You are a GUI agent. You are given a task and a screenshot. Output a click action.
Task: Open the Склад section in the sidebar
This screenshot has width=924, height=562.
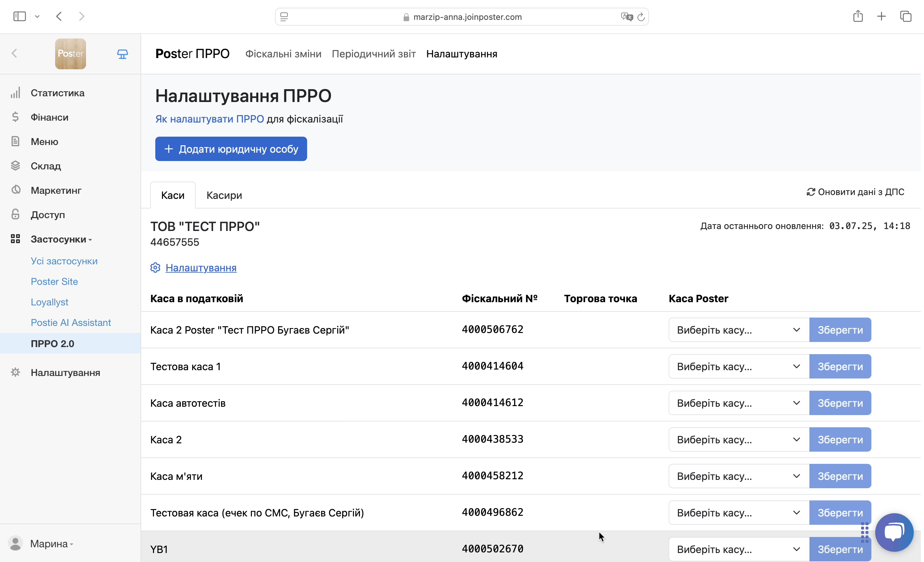pyautogui.click(x=46, y=166)
